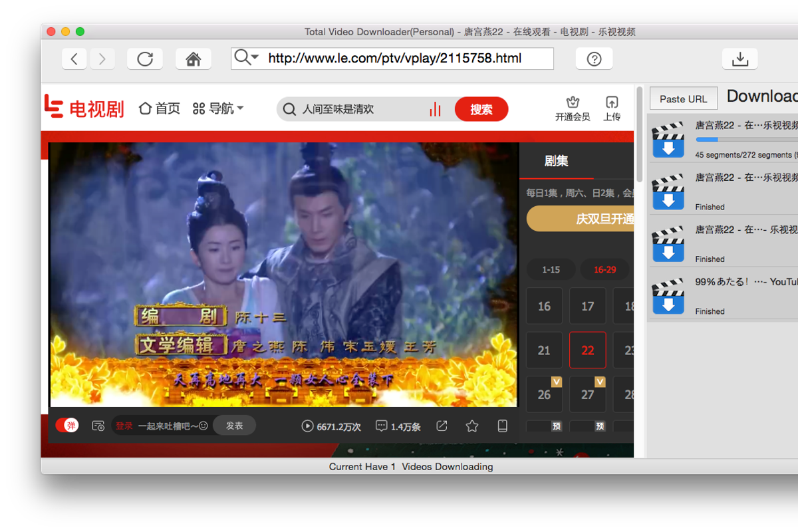Go back with the browser back arrow

[74, 59]
